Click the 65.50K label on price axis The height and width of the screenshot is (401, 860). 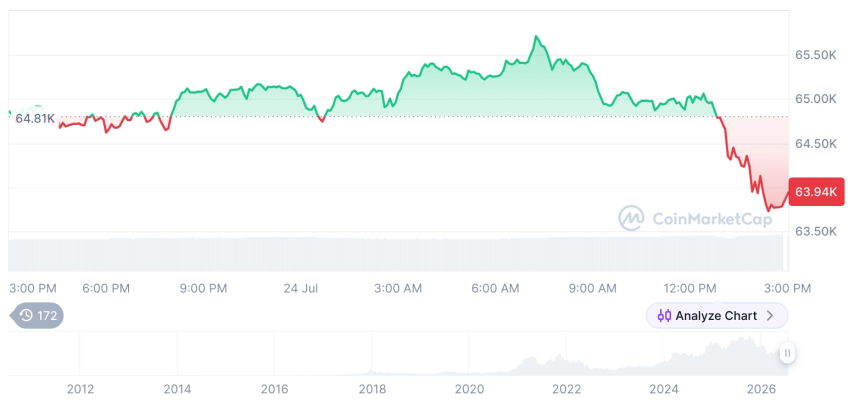(x=816, y=55)
